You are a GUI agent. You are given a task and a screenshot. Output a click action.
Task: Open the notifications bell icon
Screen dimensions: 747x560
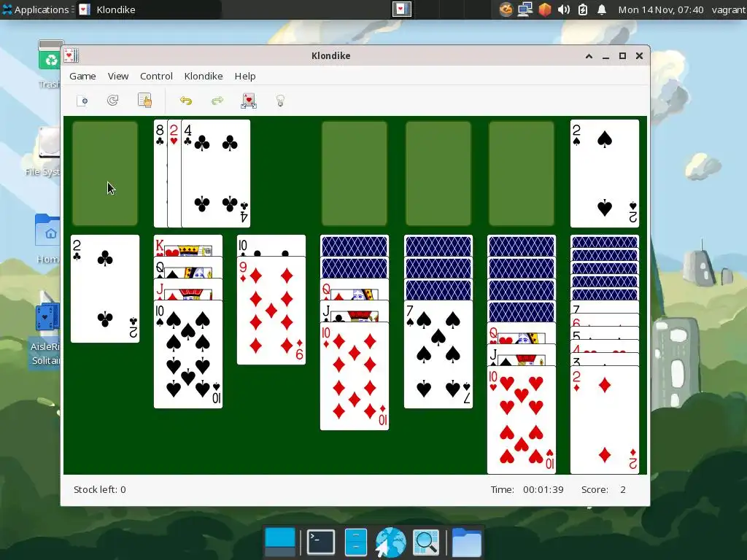tap(602, 9)
